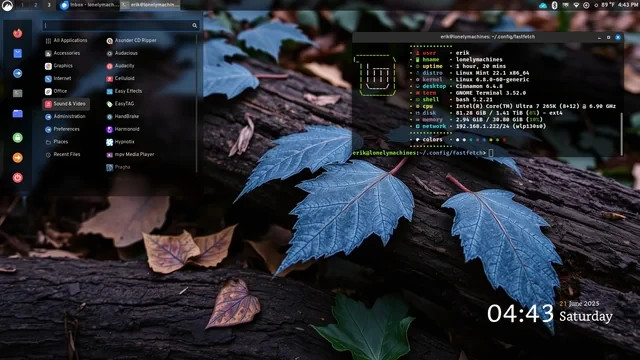Click the blue arrow favorite icon in sidebar
Screen dimensions: 640x360
pos(18,73)
